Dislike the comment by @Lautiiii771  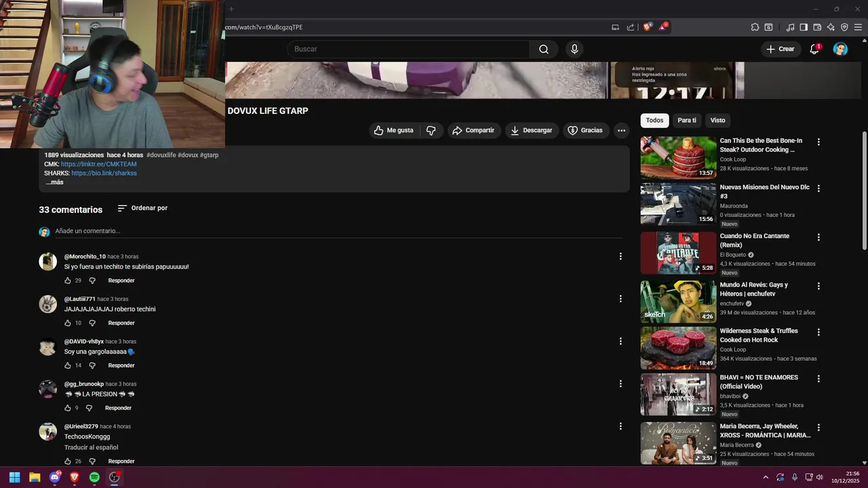pos(92,323)
